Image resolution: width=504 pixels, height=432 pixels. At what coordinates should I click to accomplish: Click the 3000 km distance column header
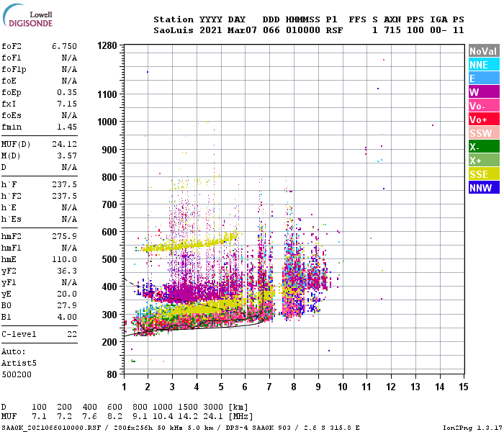point(213,407)
